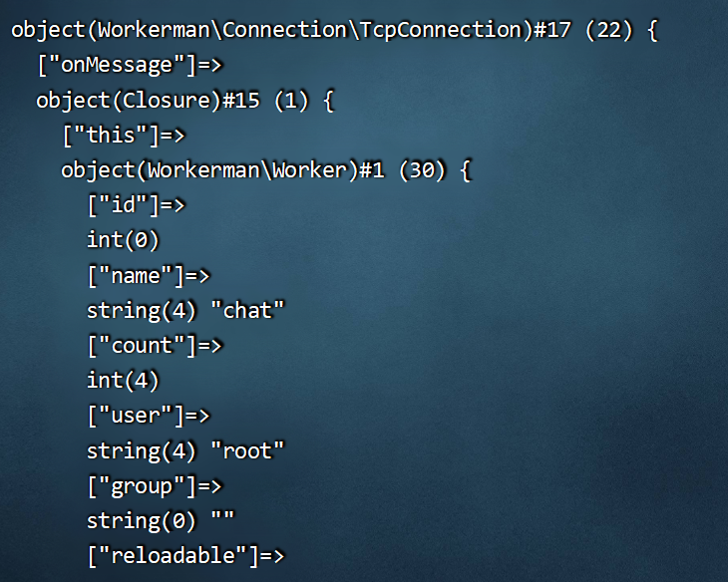728x582 pixels.
Task: Select the "onMessage" key line
Action: click(130, 65)
